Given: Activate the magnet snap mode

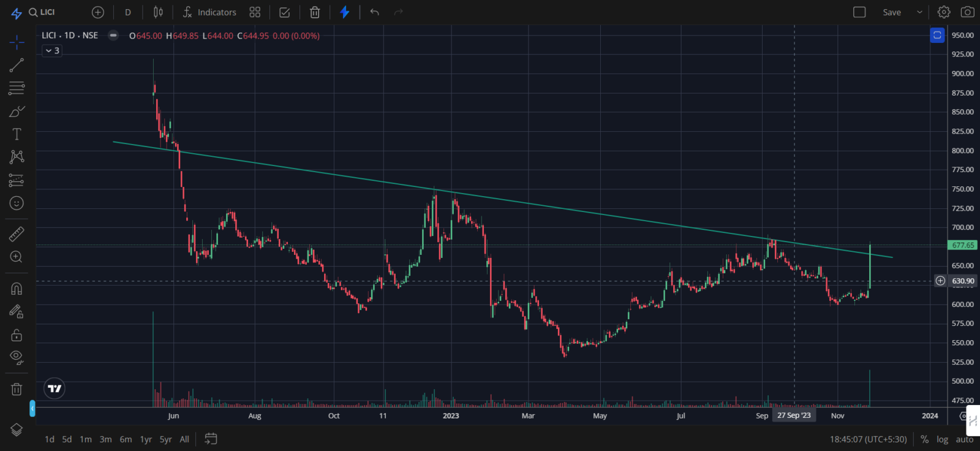Looking at the screenshot, I should 17,289.
